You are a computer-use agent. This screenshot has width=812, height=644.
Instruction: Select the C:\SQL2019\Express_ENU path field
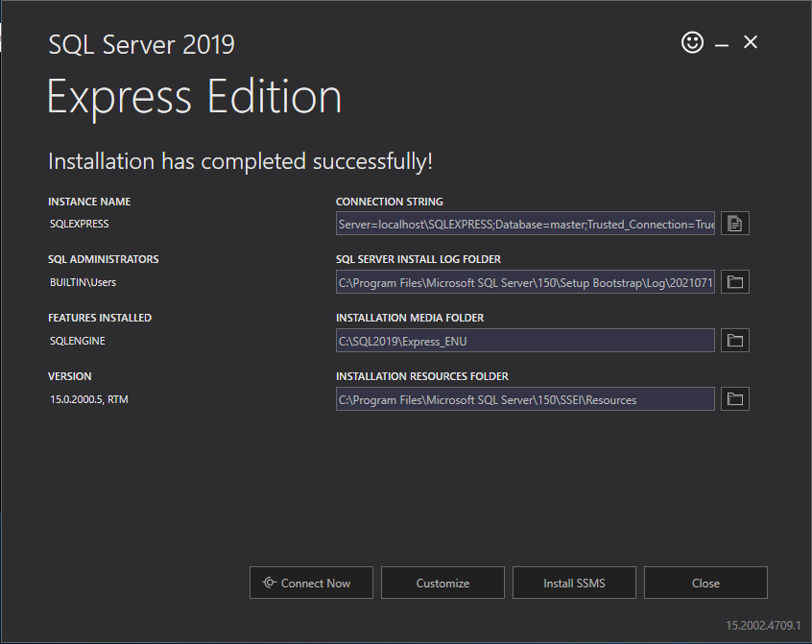click(525, 340)
